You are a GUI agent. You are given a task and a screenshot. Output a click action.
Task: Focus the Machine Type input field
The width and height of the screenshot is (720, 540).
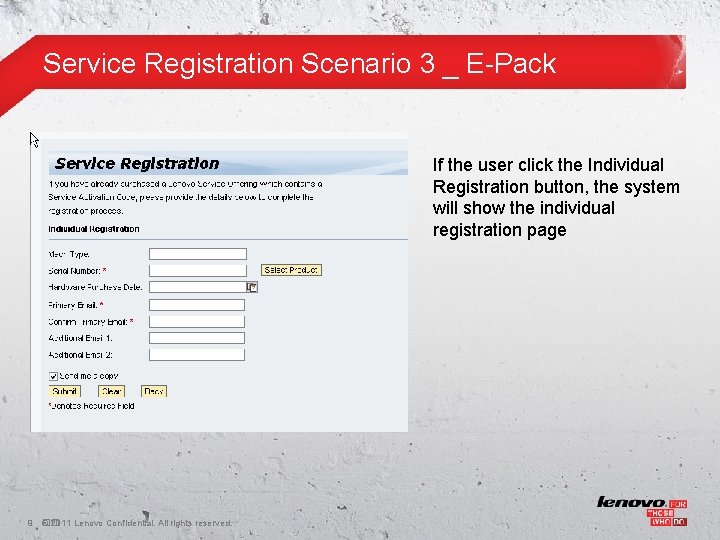198,254
